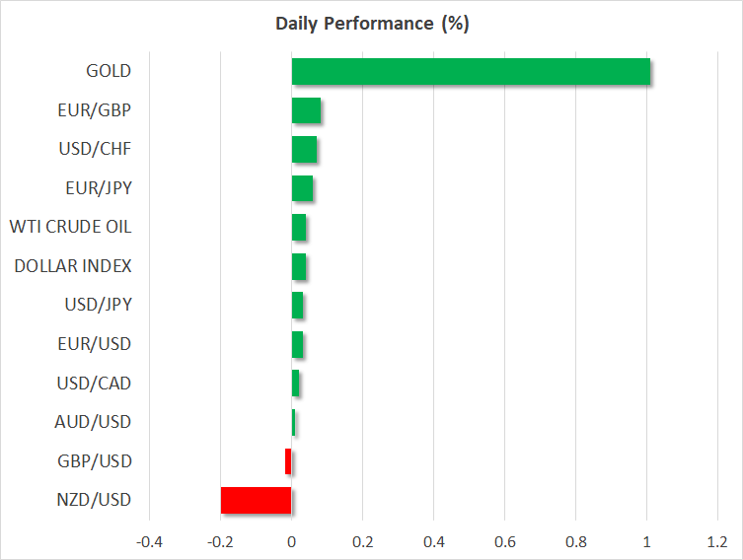Click the small red GBP/USD bar
The image size is (743, 560).
[x=288, y=461]
